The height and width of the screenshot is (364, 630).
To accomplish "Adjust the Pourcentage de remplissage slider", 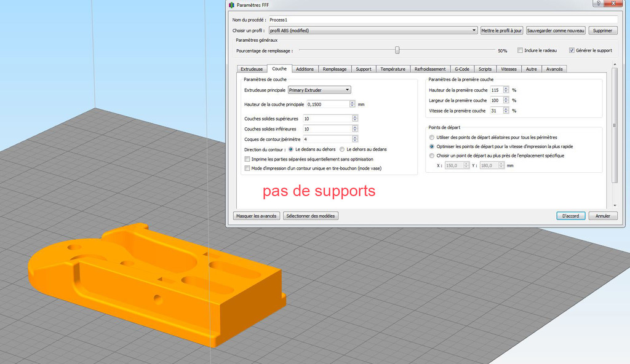I will click(397, 50).
